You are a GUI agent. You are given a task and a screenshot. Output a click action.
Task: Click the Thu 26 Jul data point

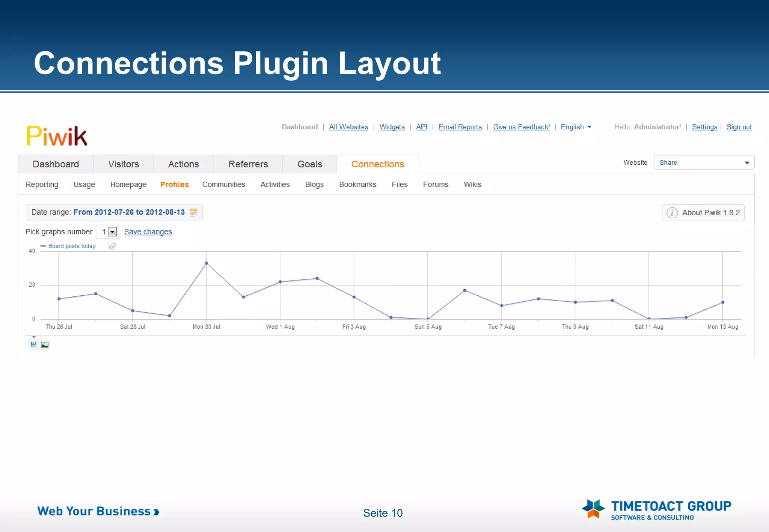pyautogui.click(x=59, y=299)
